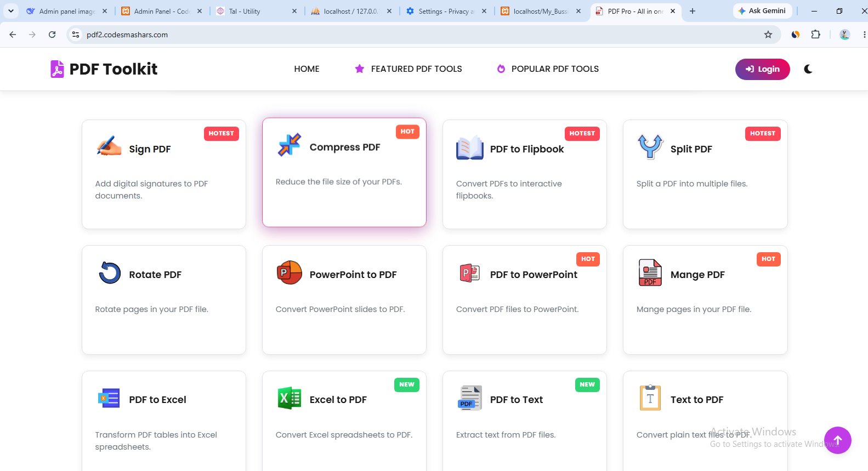
Task: Click the PowerPoint to PDF icon
Action: (290, 273)
